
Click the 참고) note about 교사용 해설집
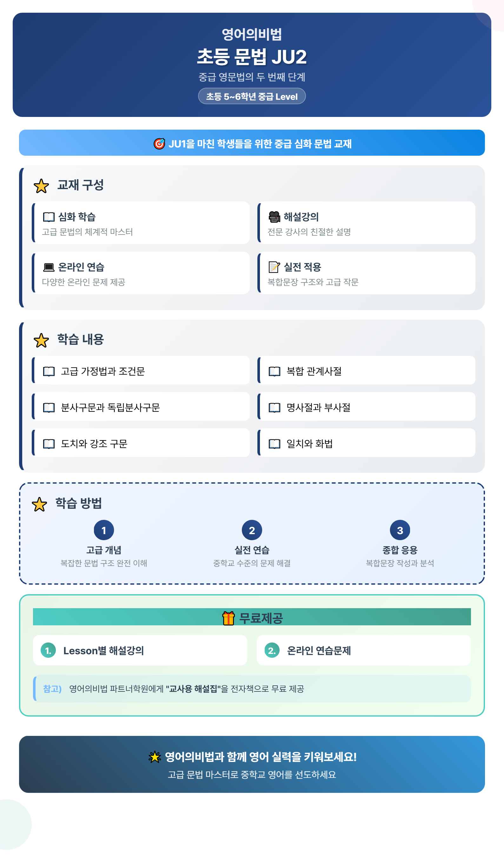point(252,689)
